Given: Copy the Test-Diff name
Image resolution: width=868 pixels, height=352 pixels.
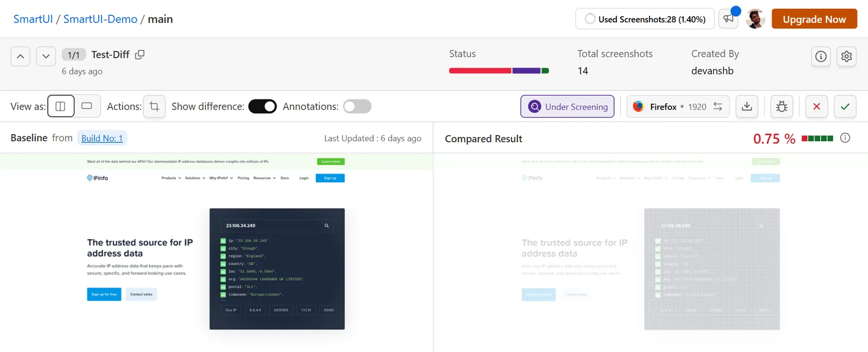Looking at the screenshot, I should [x=140, y=54].
